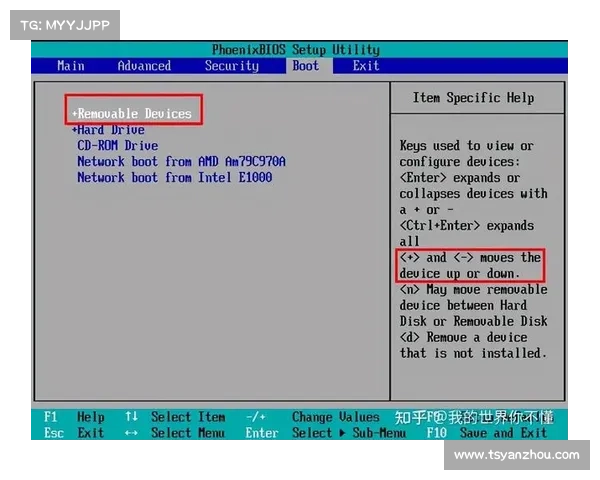600x480 pixels.
Task: Open the Main menu tab
Action: tap(71, 66)
